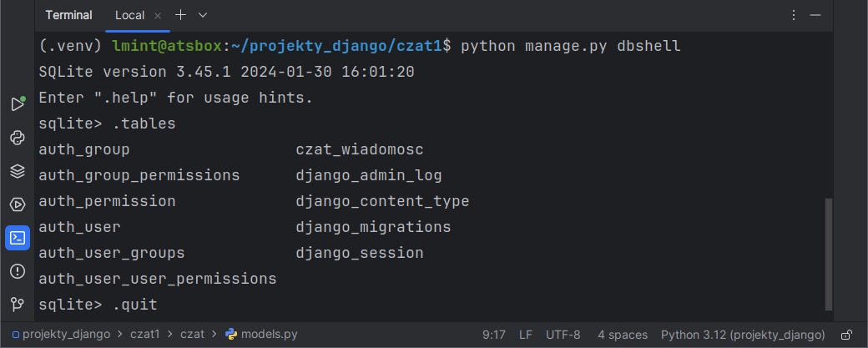This screenshot has width=868, height=348.
Task: Open the Problems tool window icon
Action: coord(18,271)
